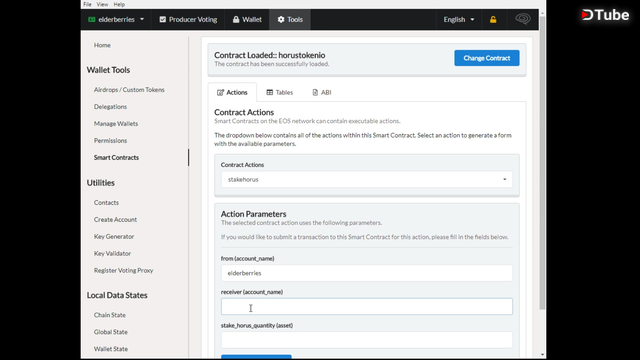Switch to the Tables tab
Viewport: 640px width, 360px height.
pyautogui.click(x=280, y=93)
